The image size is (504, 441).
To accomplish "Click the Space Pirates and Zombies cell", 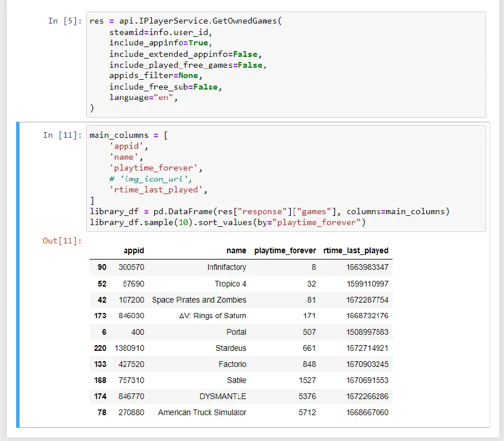I will click(x=199, y=300).
